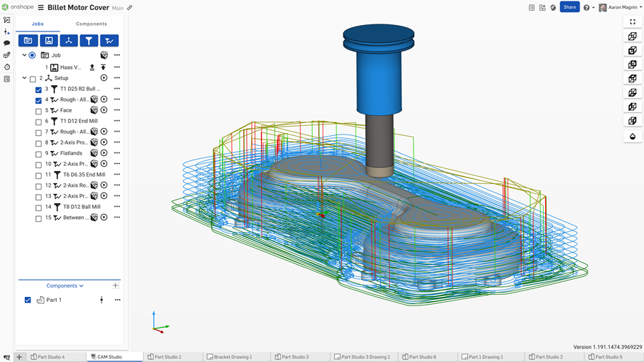Open the render mode droplet icon

632,137
